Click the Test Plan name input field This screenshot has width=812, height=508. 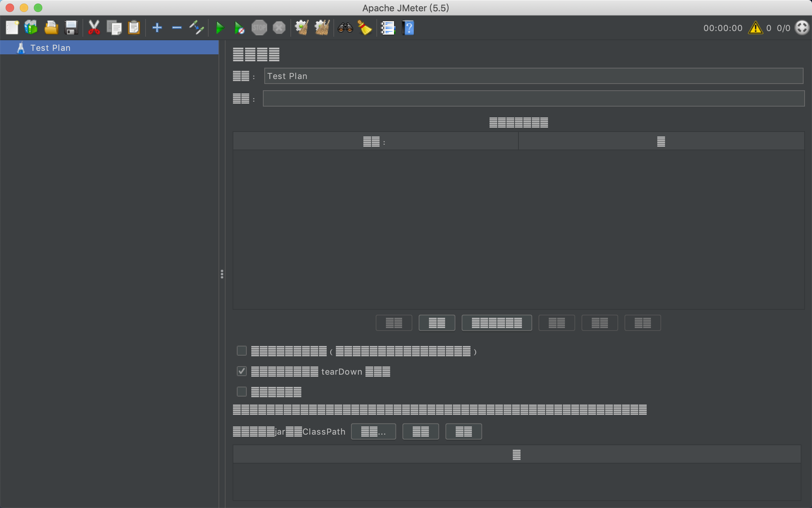[x=493, y=76]
